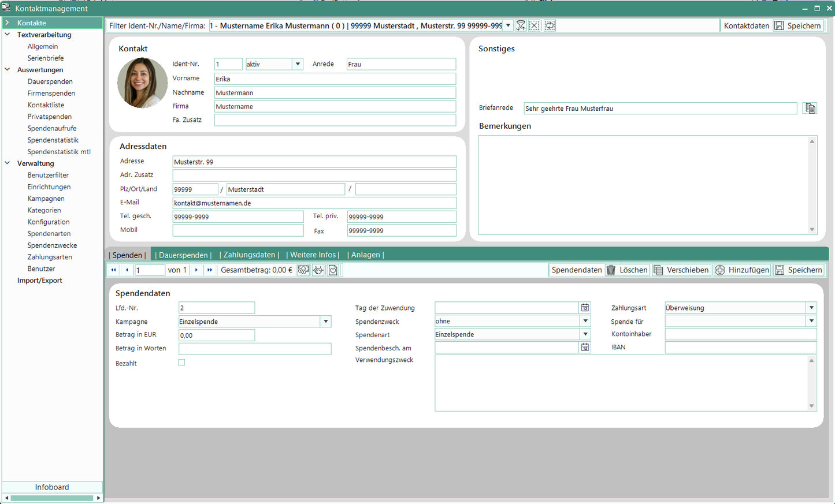The width and height of the screenshot is (835, 504).
Task: Click the sidebar horizontal scrollbar
Action: pos(52,498)
